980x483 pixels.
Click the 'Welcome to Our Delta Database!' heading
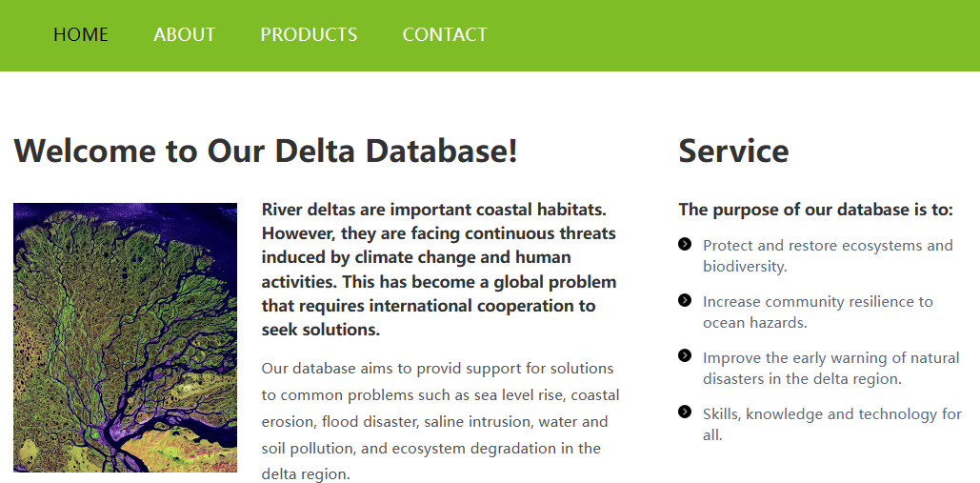(266, 151)
